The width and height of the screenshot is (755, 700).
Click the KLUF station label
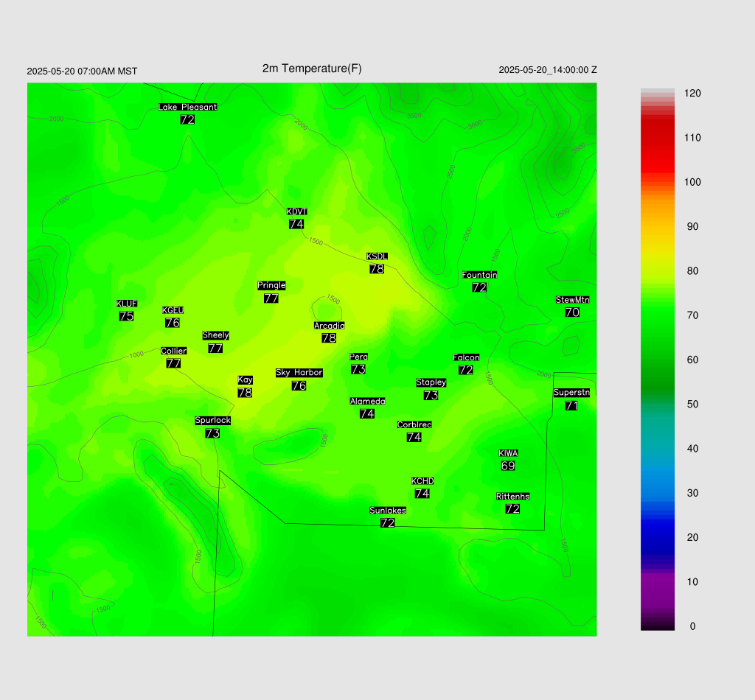click(x=127, y=304)
